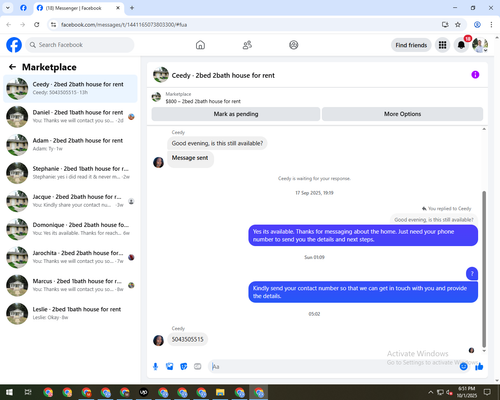Open the Chrome tab search dropdown
The width and height of the screenshot is (500, 400).
[x=8, y=8]
